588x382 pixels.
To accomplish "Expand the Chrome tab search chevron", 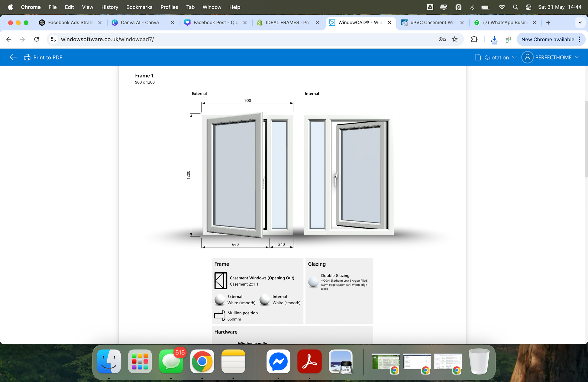I will click(580, 22).
